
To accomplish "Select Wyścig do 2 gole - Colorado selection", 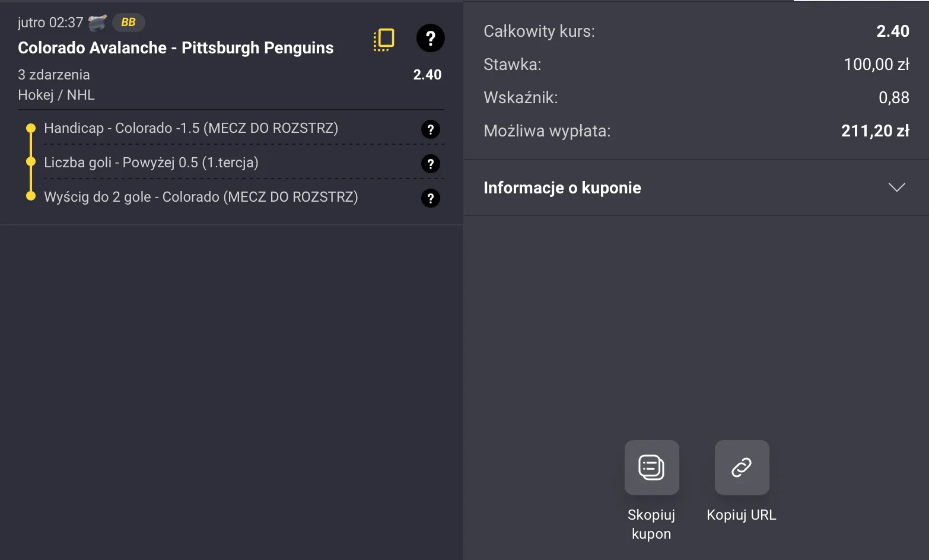I will point(201,197).
